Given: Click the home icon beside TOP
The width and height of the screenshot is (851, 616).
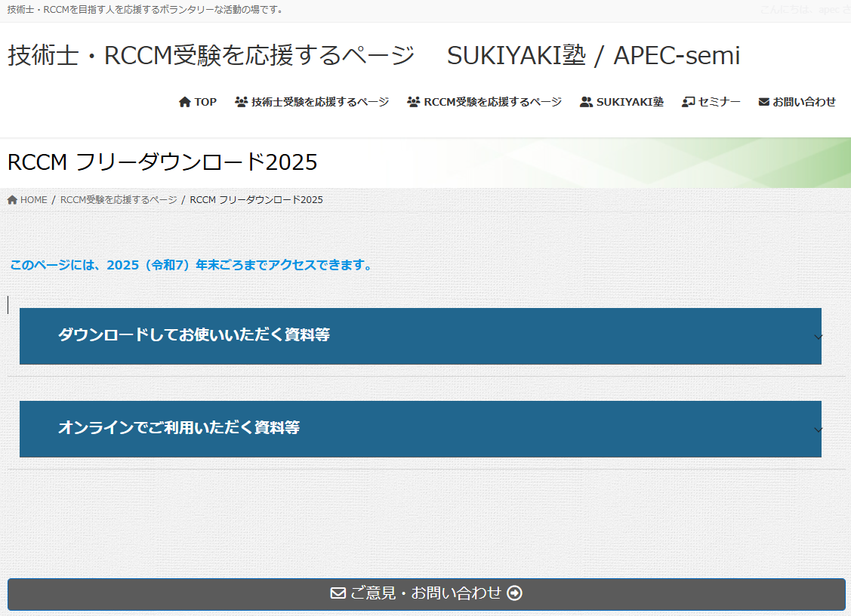Looking at the screenshot, I should coord(183,101).
